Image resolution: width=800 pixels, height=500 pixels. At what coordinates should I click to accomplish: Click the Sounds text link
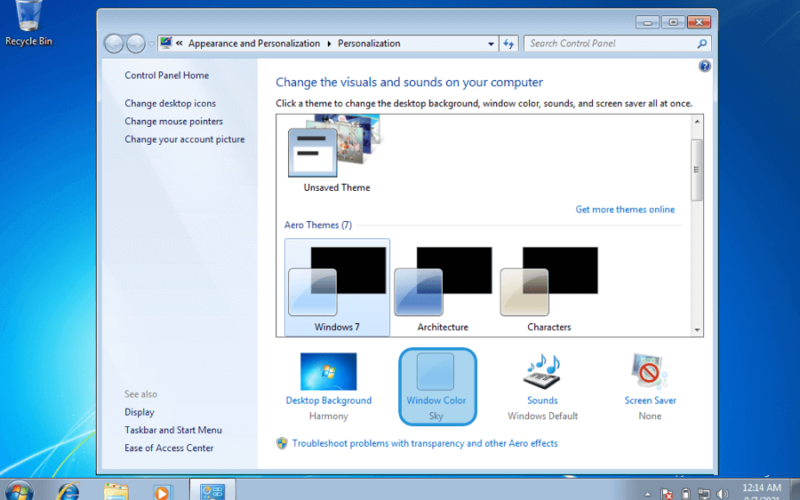[542, 401]
